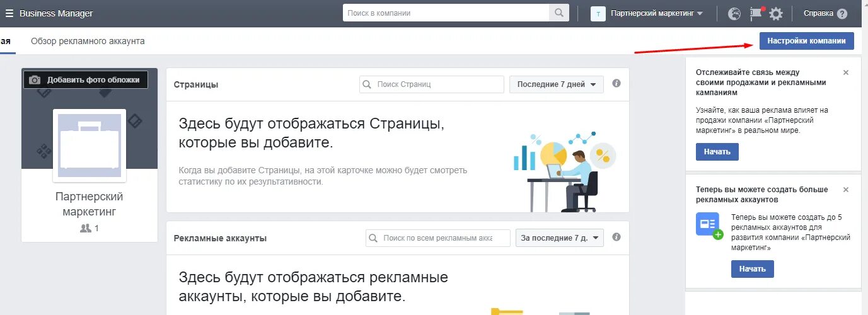Open the За последние 7 д. dropdown

pyautogui.click(x=560, y=238)
